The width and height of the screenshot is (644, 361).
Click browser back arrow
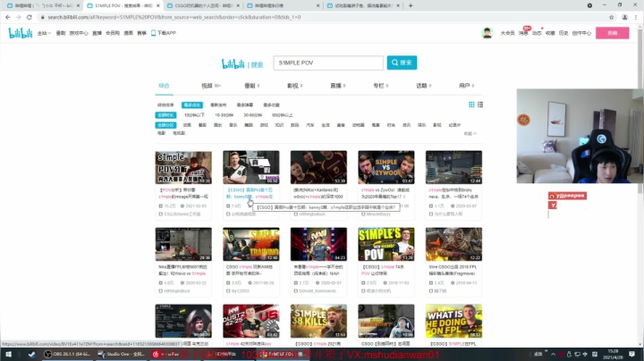tap(8, 17)
